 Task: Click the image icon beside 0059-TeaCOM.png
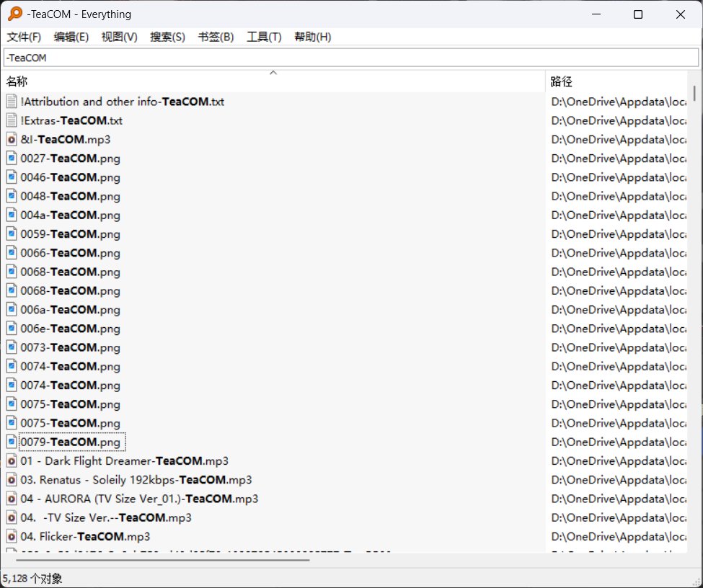(x=12, y=234)
